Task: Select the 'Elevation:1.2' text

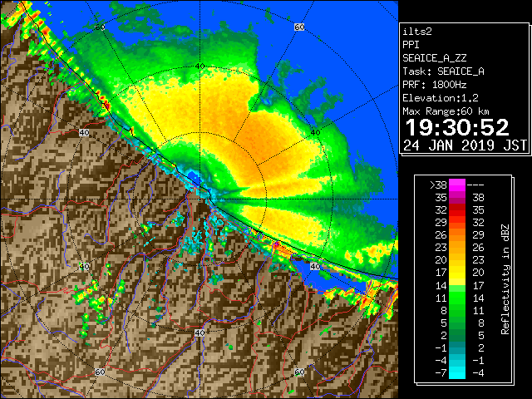Action: click(441, 98)
